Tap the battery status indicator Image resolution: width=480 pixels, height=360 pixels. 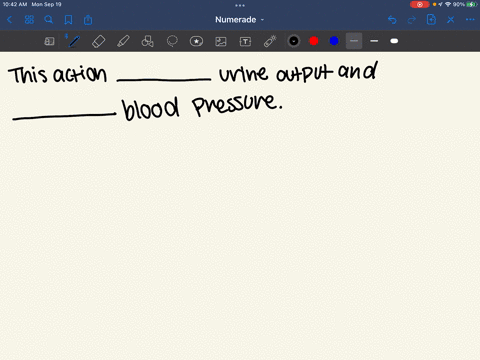coord(471,4)
